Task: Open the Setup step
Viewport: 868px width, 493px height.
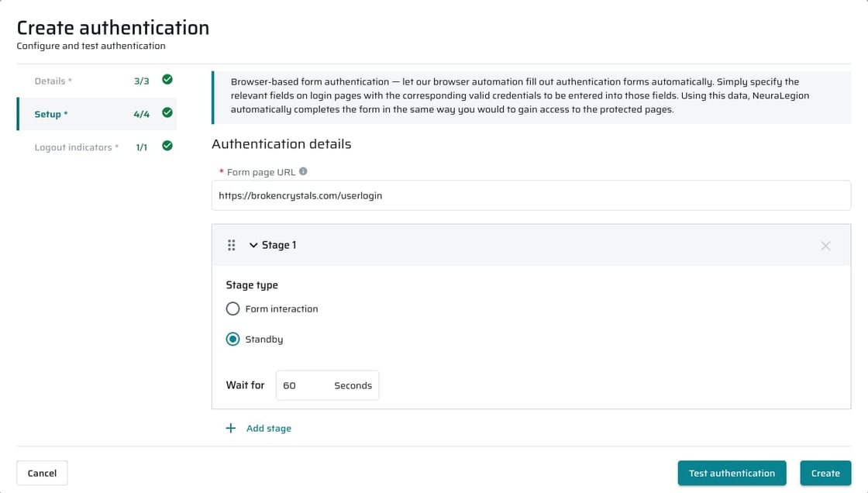Action: click(x=97, y=114)
